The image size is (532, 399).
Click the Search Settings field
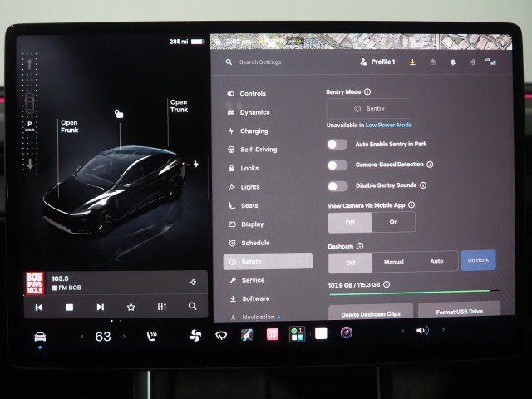coord(260,62)
